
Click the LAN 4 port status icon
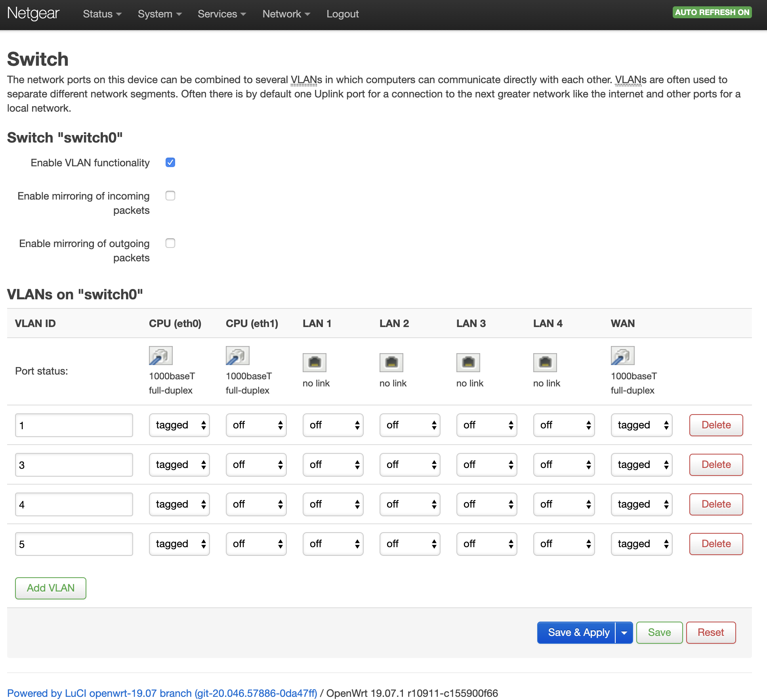(x=545, y=363)
